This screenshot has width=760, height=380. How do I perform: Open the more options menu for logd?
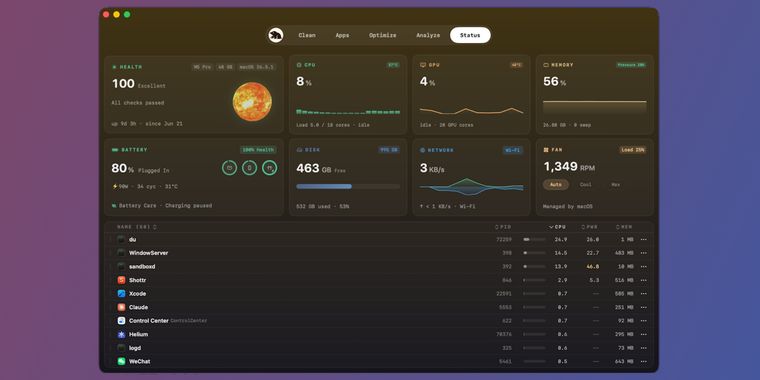tap(644, 348)
